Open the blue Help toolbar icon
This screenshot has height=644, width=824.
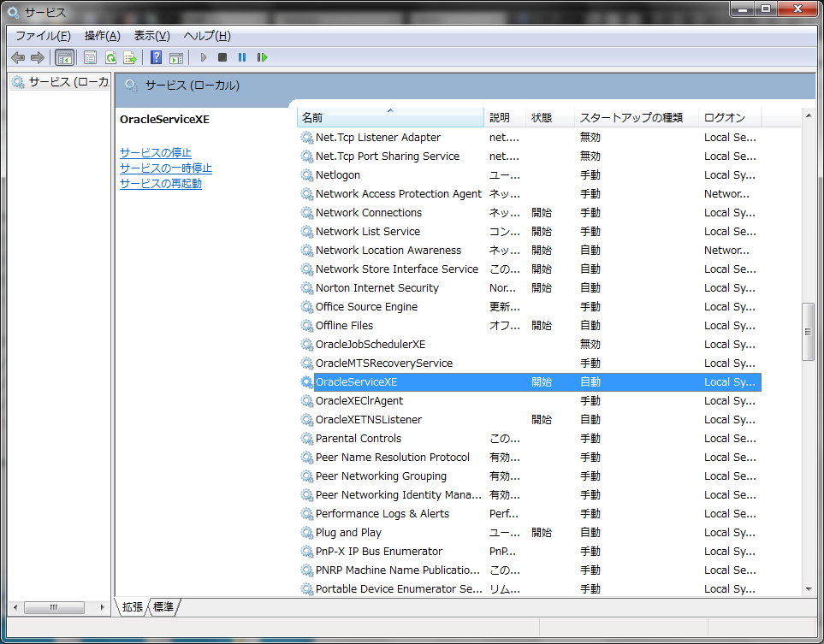click(156, 57)
